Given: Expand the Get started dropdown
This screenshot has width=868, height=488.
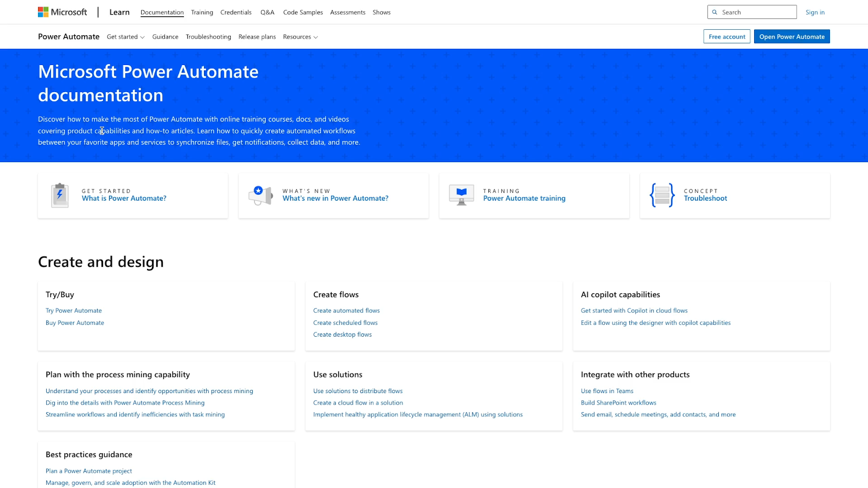Looking at the screenshot, I should pos(126,37).
